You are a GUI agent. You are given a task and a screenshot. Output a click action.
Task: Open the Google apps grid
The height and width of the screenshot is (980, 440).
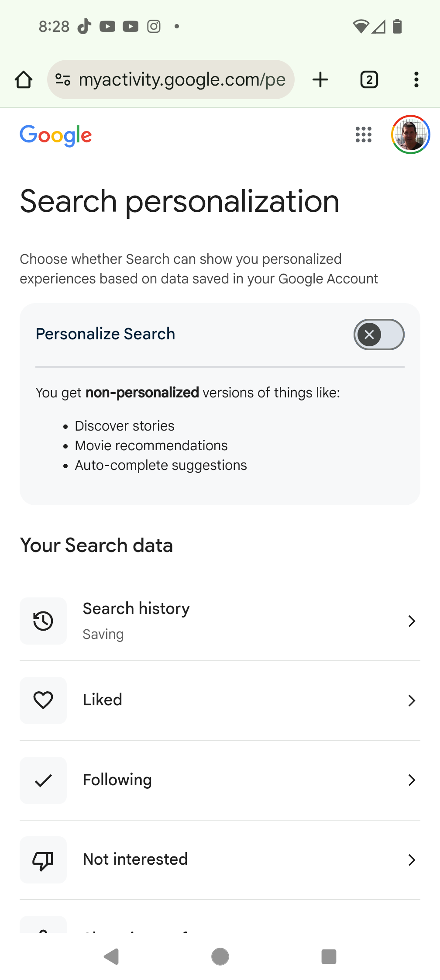[x=364, y=135]
